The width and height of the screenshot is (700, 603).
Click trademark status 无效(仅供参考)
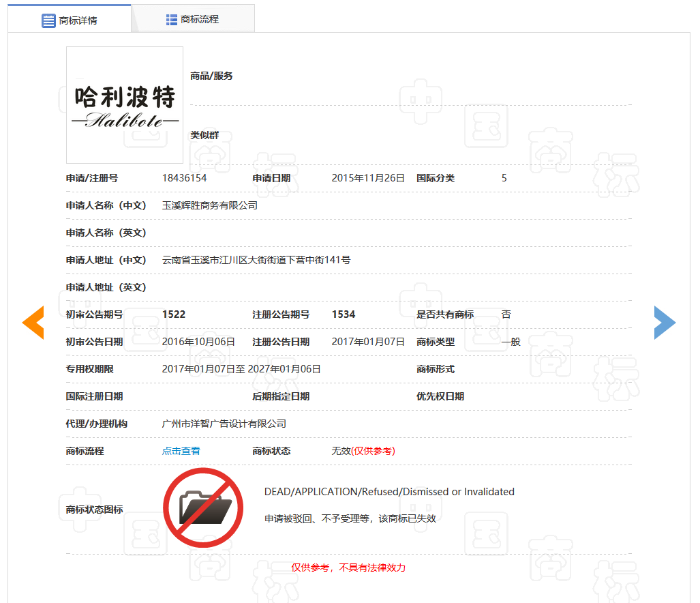(363, 451)
